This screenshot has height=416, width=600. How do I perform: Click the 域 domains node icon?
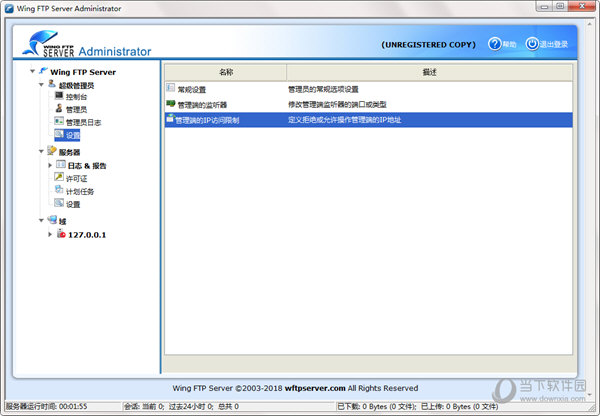click(x=52, y=220)
